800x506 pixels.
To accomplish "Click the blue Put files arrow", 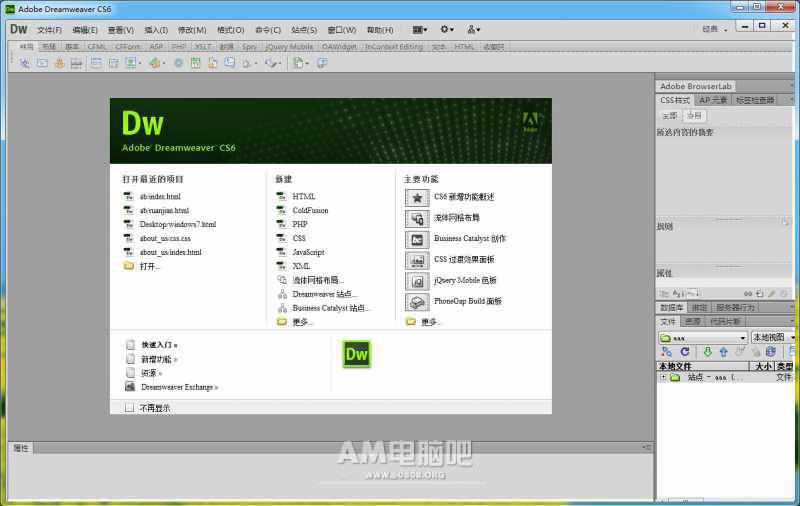I will pos(723,351).
